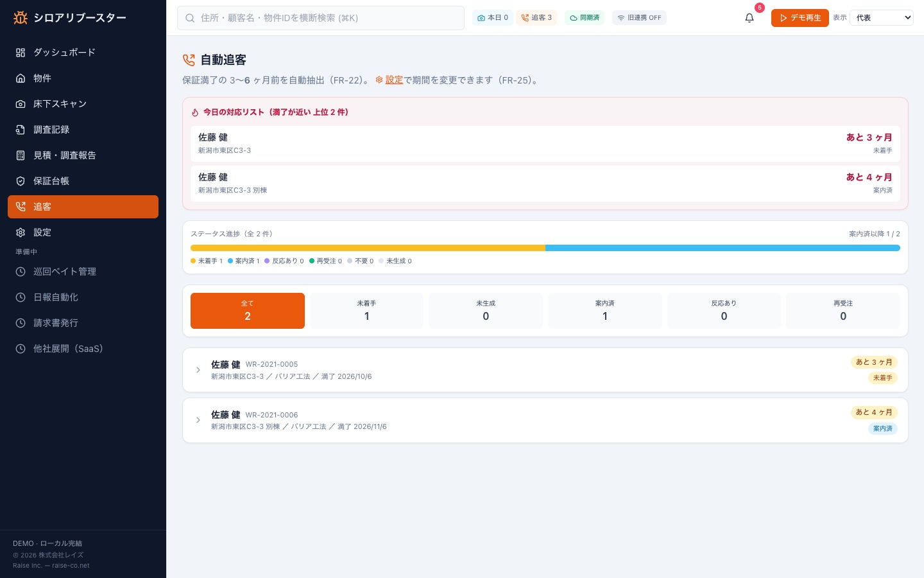Click the 未着手 badge on WR-2021-0005
924x578 pixels.
[x=882, y=378]
